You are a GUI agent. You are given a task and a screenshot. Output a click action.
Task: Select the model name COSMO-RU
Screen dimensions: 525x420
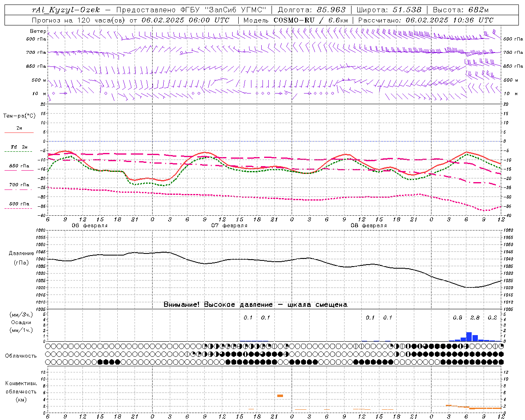[x=291, y=20]
